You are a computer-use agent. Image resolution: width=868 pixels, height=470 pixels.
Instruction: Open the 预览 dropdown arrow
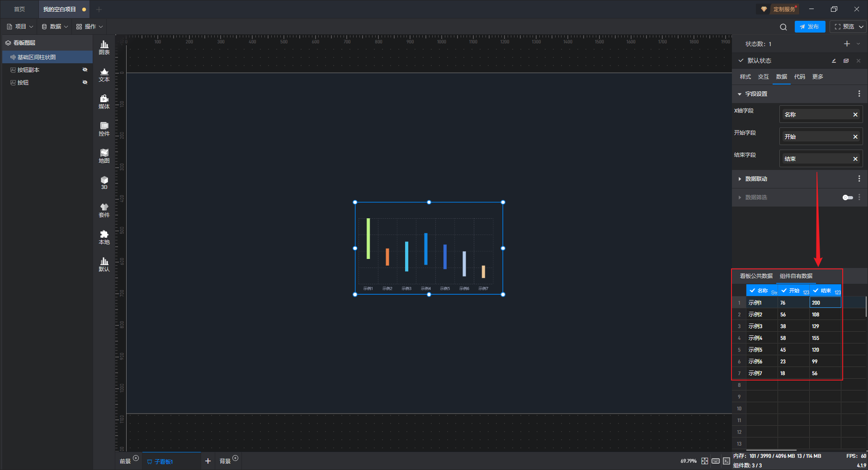coord(861,27)
